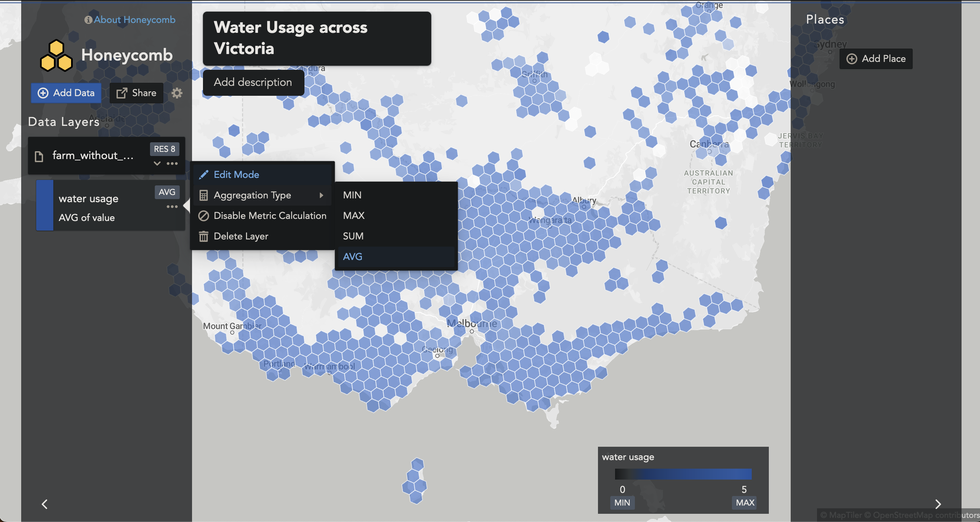Click the RES 8 badge on farm_without layer
This screenshot has width=980, height=522.
164,149
